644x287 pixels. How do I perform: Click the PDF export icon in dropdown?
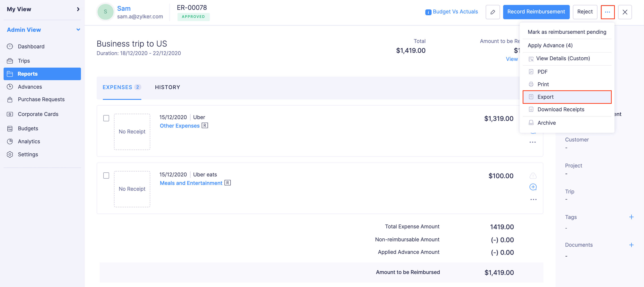click(x=531, y=71)
